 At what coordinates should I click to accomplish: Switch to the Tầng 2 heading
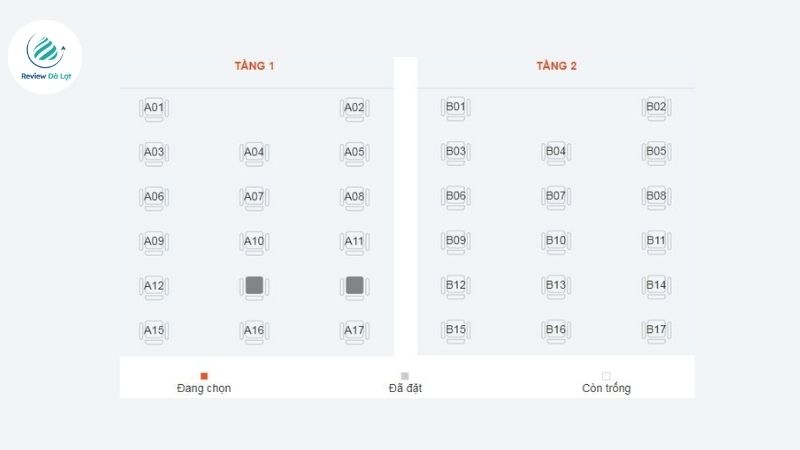(x=556, y=66)
